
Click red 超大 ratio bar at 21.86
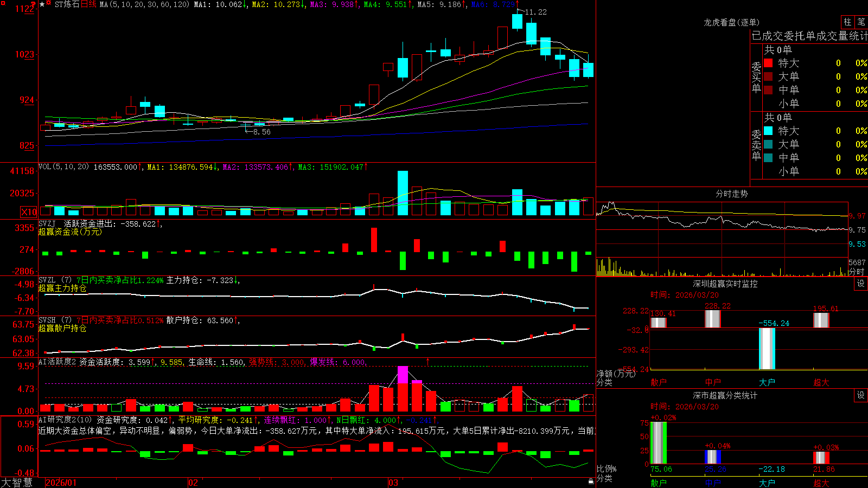pyautogui.click(x=821, y=458)
